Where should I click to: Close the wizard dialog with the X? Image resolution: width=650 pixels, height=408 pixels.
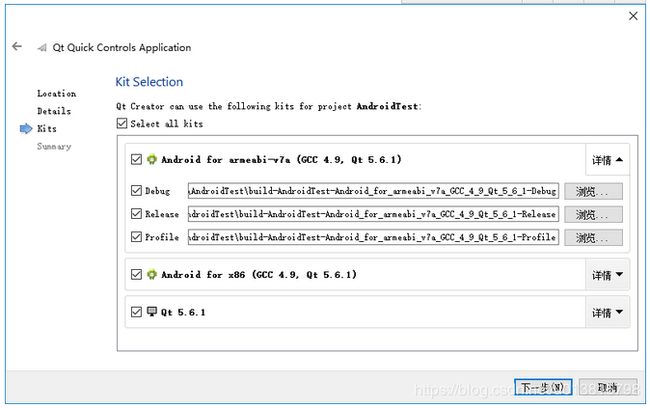click(x=633, y=16)
